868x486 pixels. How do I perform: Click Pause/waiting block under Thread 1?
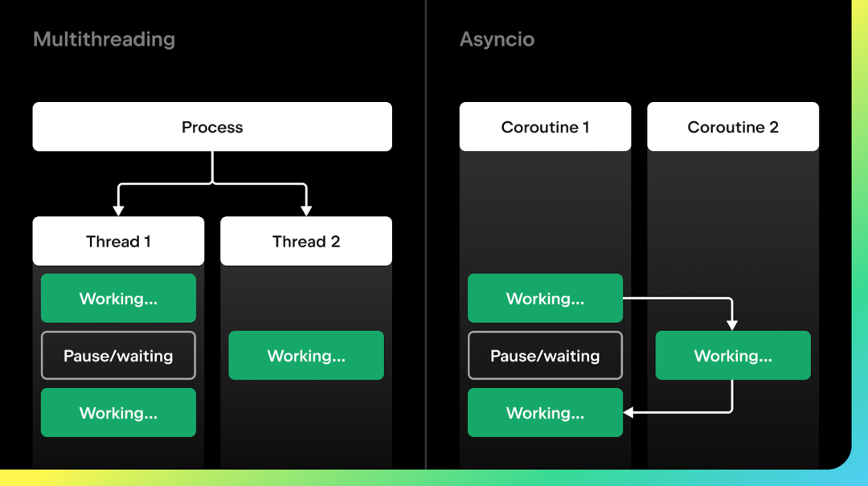(118, 355)
